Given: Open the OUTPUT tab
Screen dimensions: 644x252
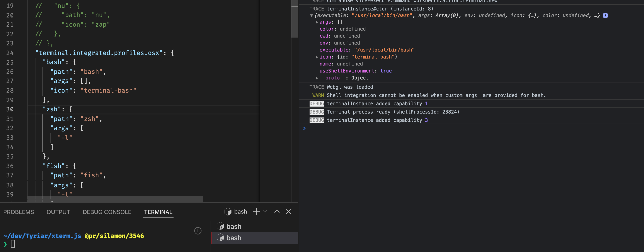Looking at the screenshot, I should [x=58, y=212].
